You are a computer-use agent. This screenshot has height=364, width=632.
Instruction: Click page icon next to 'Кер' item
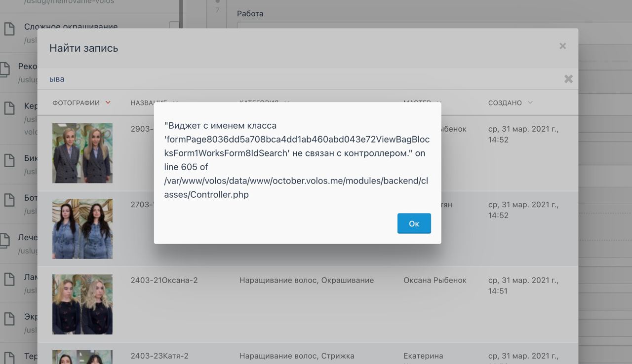(9, 108)
